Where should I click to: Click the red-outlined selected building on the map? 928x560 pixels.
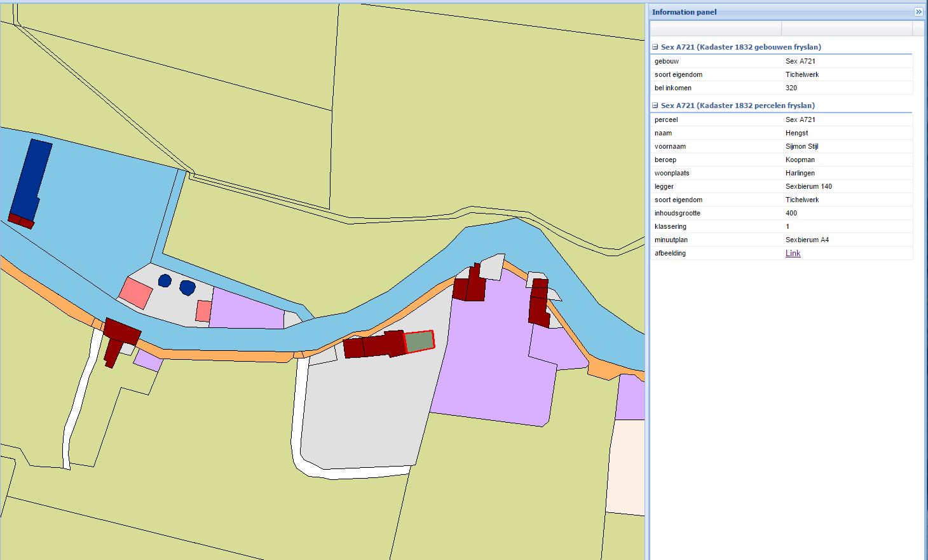(420, 341)
